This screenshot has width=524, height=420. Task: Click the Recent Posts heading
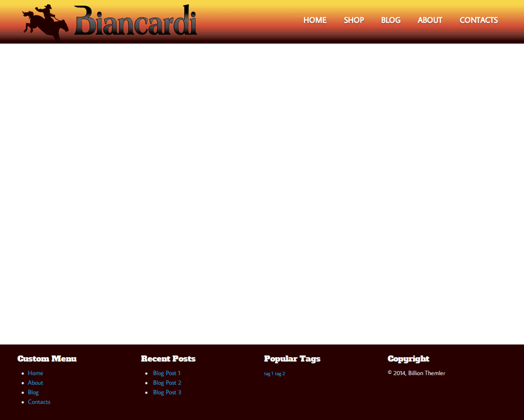point(168,359)
